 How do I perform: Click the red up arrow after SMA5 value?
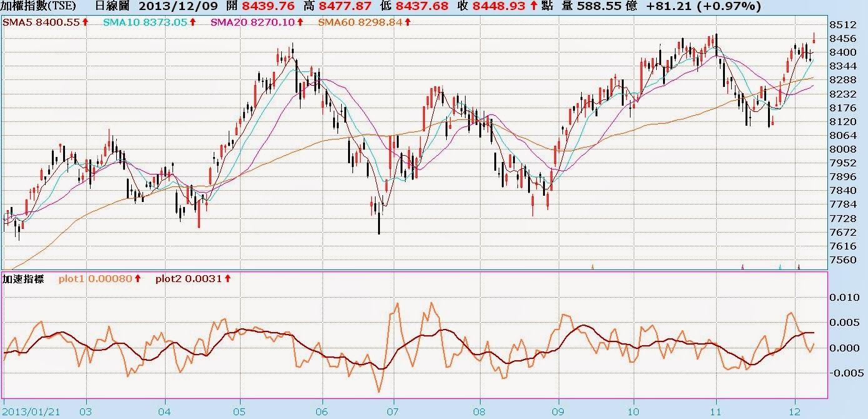[85, 22]
